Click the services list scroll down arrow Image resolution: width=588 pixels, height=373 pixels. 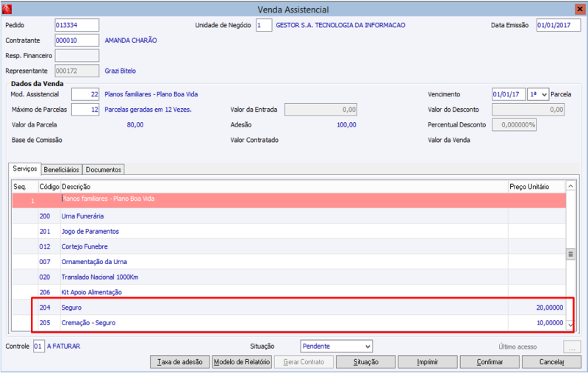tap(570, 325)
